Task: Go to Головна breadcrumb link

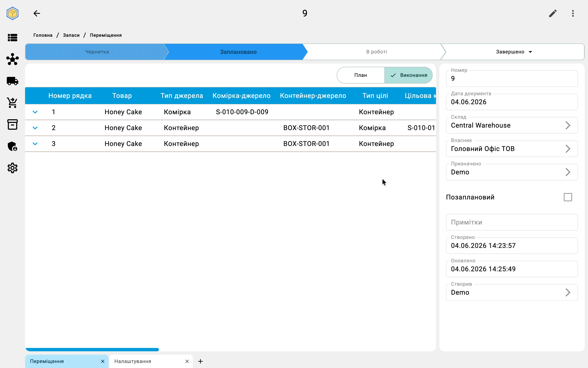Action: click(43, 35)
